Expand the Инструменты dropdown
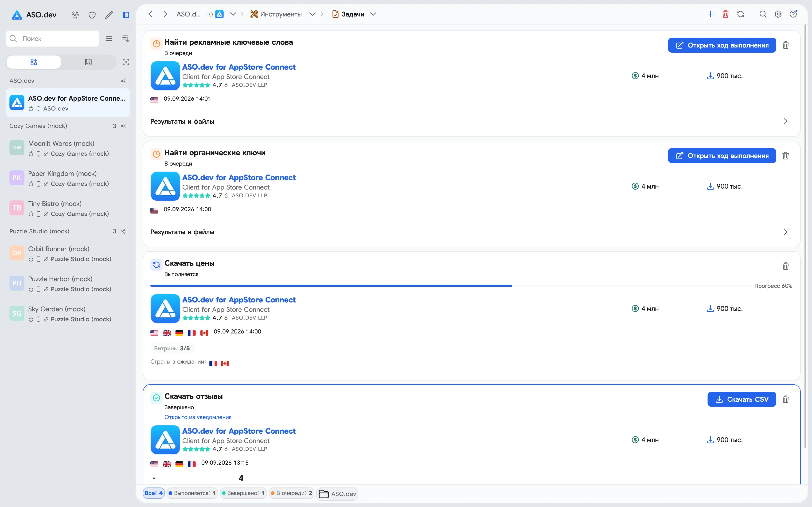The image size is (812, 507). (x=312, y=14)
